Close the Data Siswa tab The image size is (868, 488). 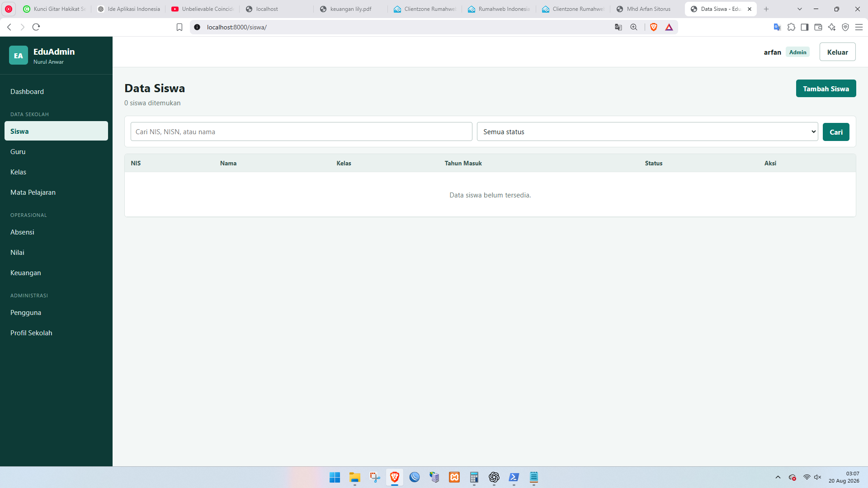pos(750,9)
